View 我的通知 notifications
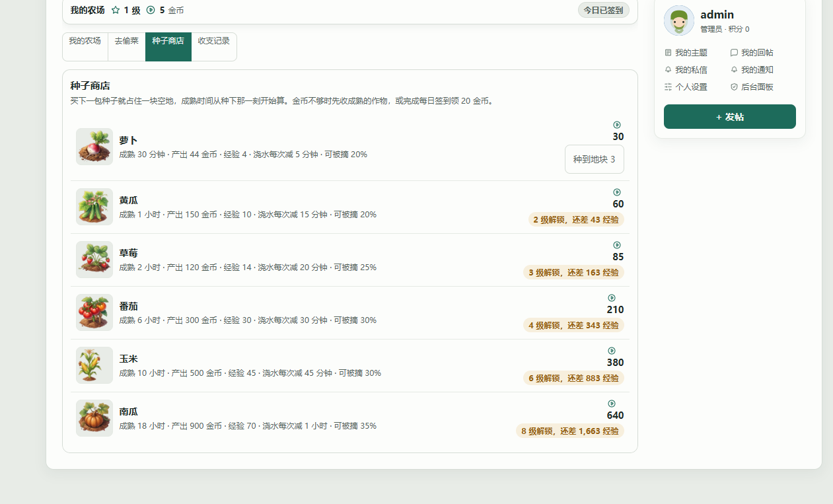 (752, 69)
